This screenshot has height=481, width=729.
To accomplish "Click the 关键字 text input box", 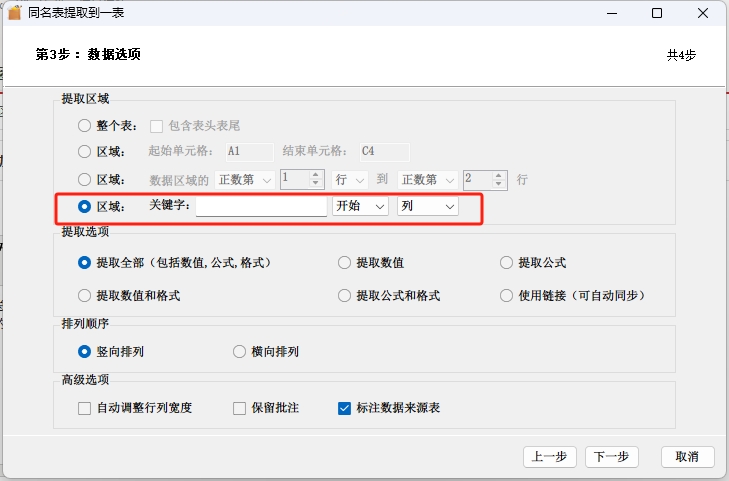I will point(261,206).
